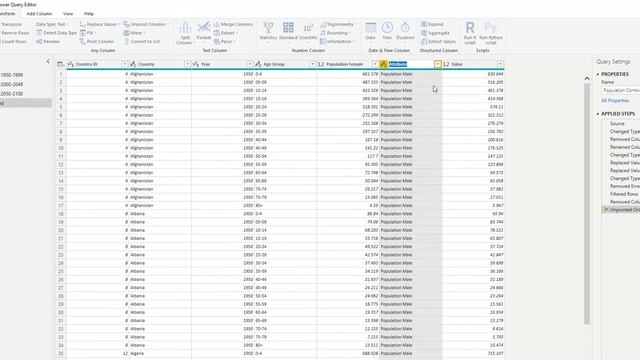640x360 pixels.
Task: Select the Filtered Rows applied step
Action: (624, 194)
